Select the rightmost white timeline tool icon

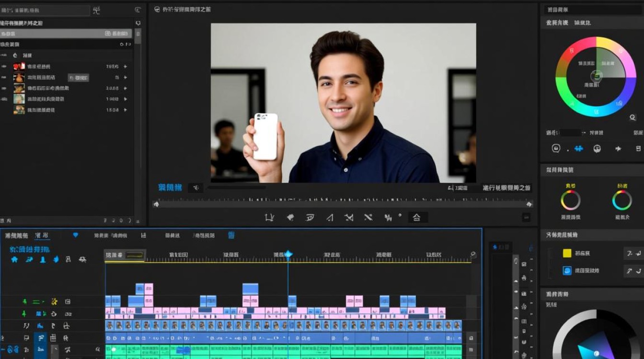click(x=82, y=259)
